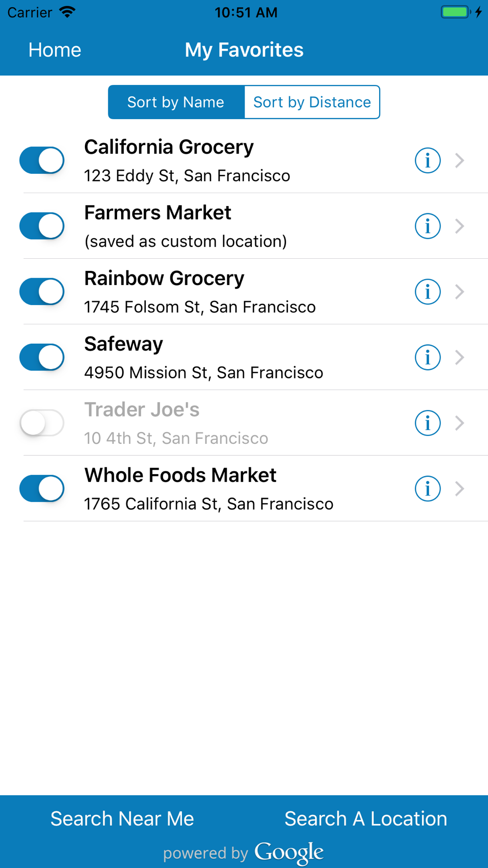Click the battery status icon
The image size is (488, 868).
456,12
